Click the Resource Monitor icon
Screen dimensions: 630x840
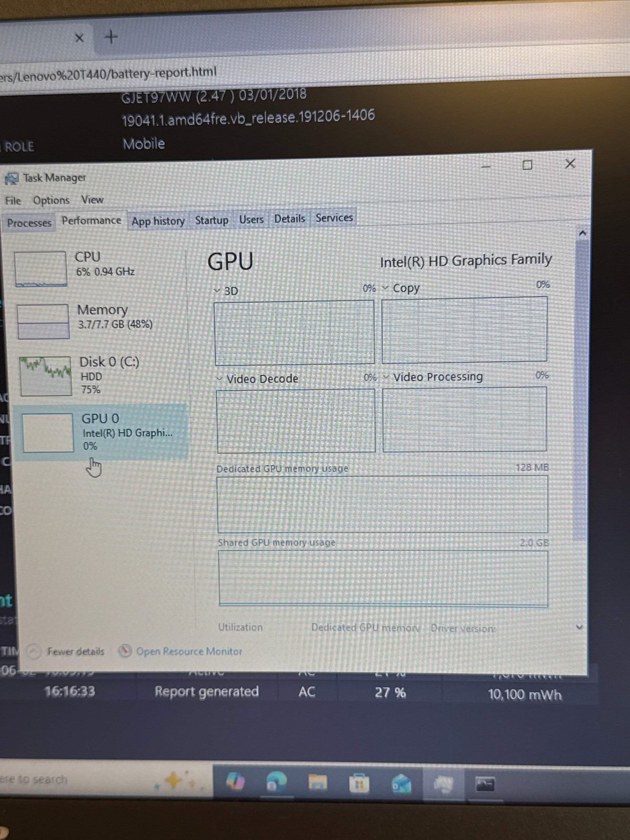(x=125, y=651)
